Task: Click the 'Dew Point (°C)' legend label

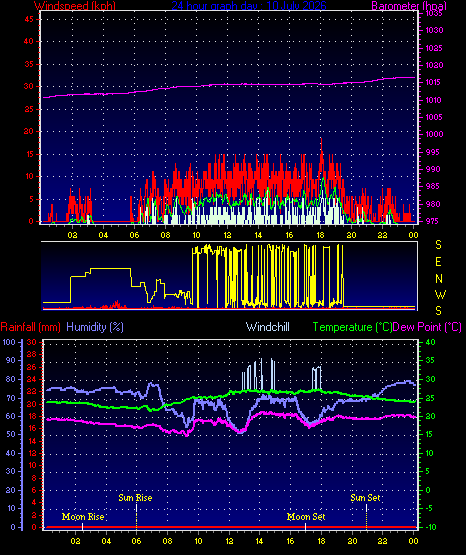Action: point(427,327)
